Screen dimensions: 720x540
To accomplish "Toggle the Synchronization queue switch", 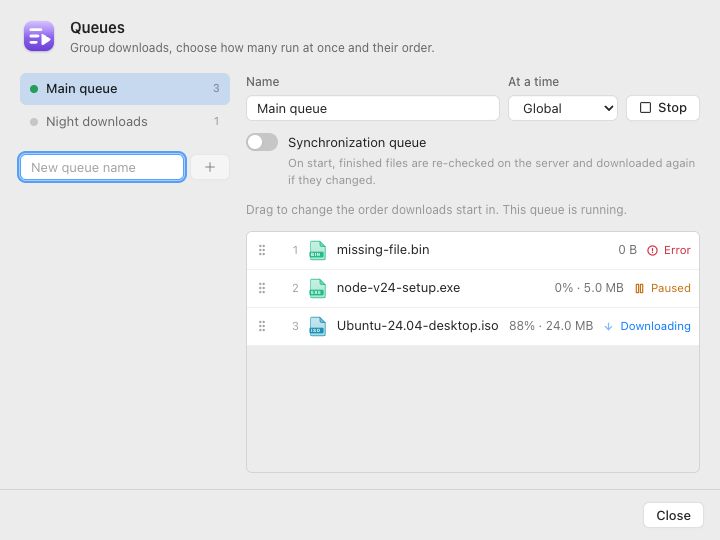I will coord(262,142).
